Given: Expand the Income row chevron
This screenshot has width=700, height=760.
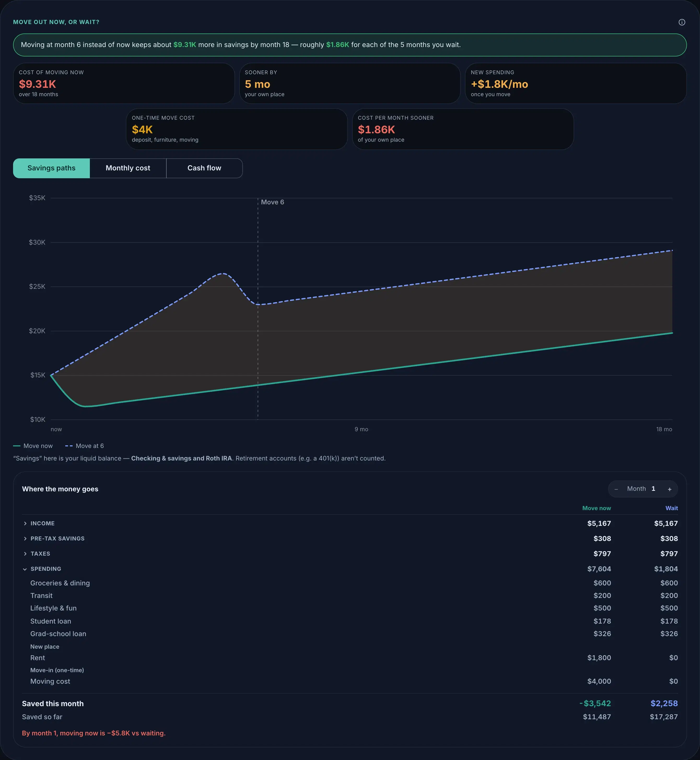Looking at the screenshot, I should 25,523.
